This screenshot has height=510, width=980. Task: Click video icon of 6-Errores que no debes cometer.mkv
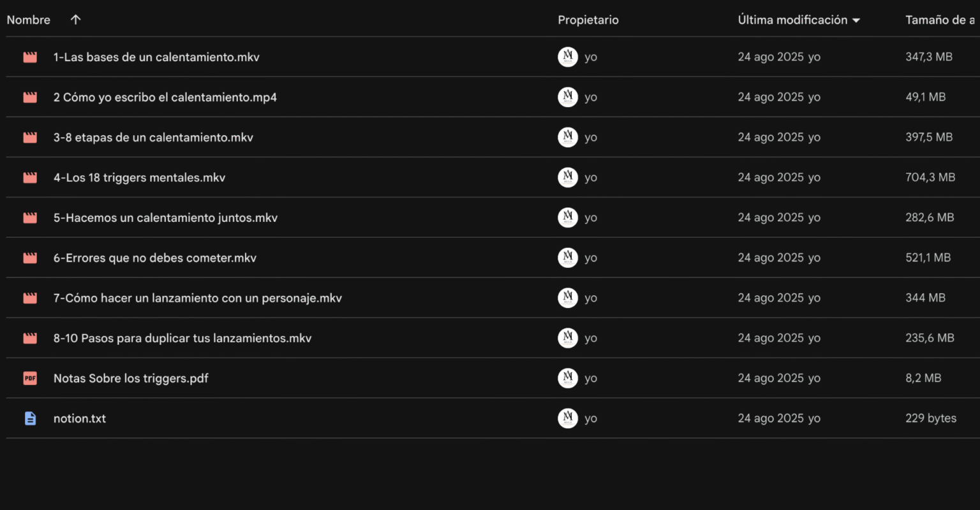30,258
